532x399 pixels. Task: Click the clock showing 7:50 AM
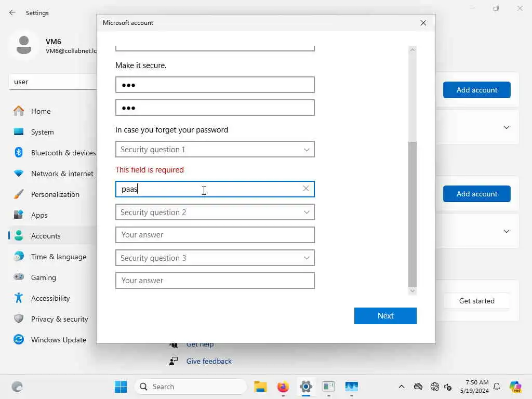474,387
